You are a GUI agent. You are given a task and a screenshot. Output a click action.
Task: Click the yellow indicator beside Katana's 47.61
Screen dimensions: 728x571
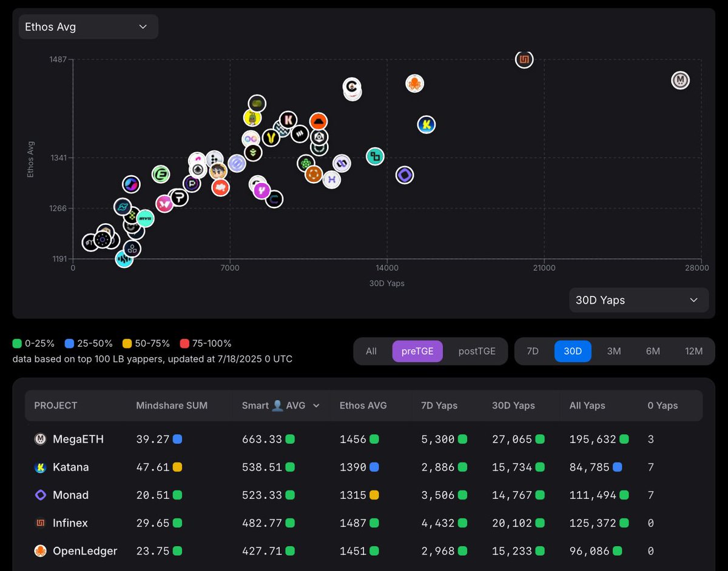177,467
